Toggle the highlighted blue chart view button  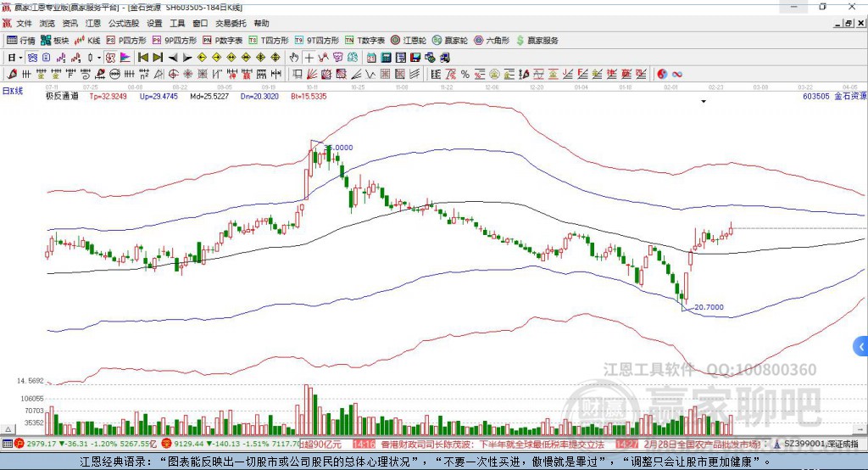(32, 58)
